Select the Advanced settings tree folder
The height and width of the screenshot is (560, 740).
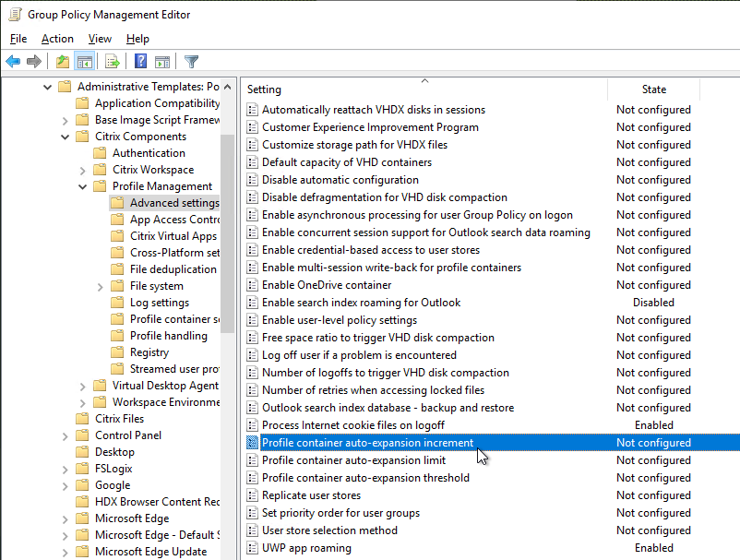174,203
